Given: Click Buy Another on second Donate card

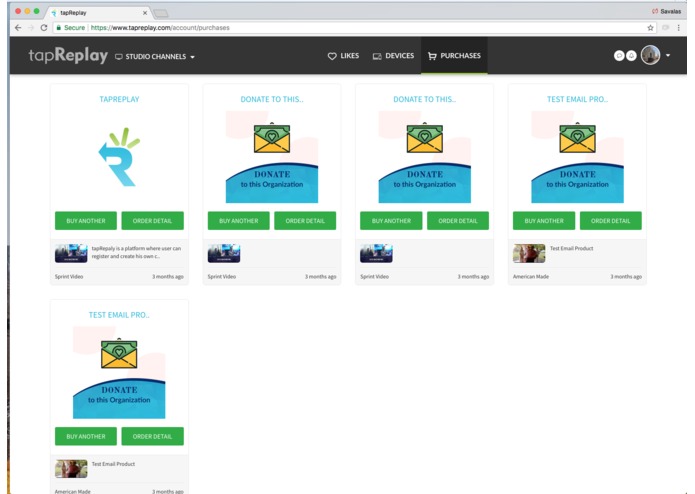Looking at the screenshot, I should tap(391, 221).
